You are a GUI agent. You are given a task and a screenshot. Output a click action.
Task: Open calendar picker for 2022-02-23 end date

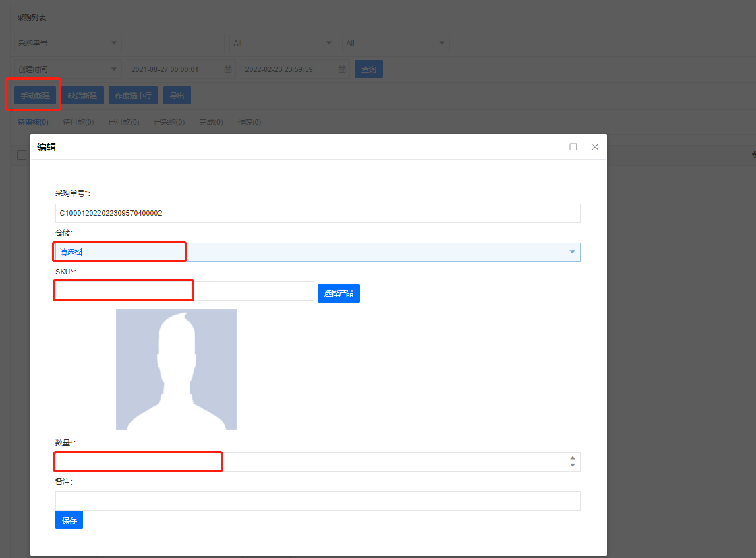[x=342, y=69]
